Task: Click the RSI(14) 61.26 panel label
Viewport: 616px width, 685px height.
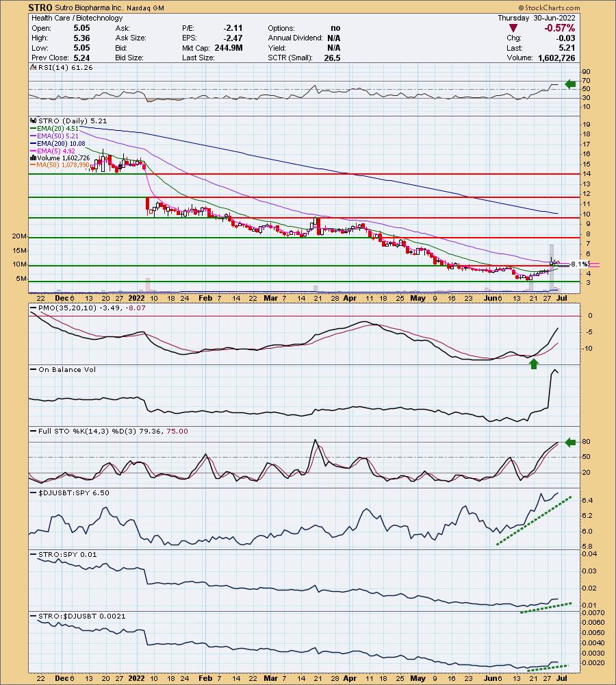Action: [x=66, y=67]
